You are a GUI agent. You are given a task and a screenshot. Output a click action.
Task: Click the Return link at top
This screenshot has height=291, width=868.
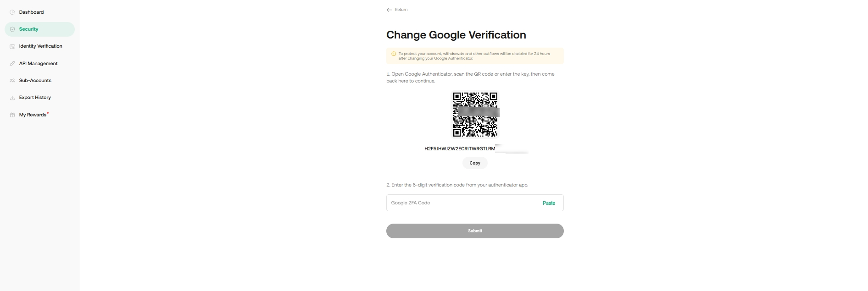coord(401,10)
